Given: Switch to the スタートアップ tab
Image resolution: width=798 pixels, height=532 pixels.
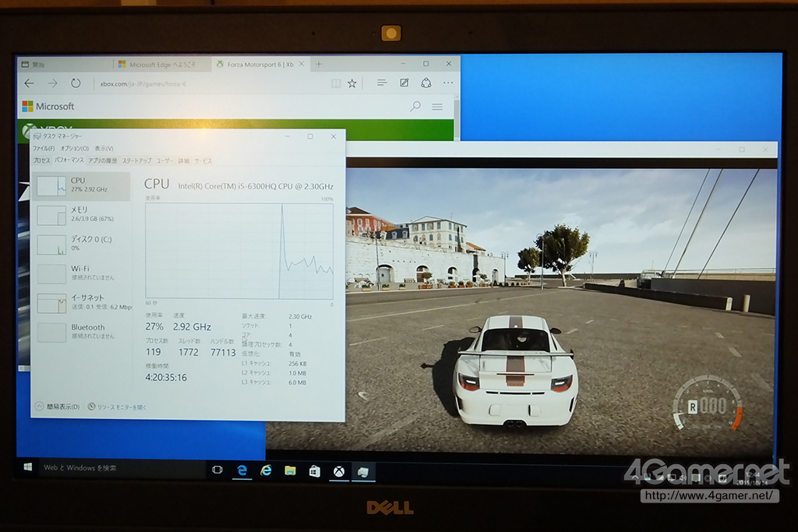Looking at the screenshot, I should click(x=136, y=160).
